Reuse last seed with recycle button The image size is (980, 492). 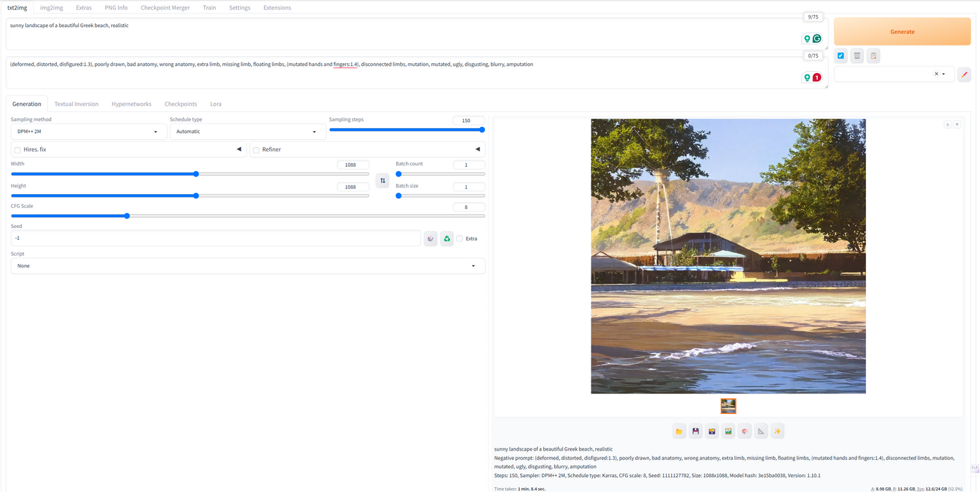coord(446,238)
